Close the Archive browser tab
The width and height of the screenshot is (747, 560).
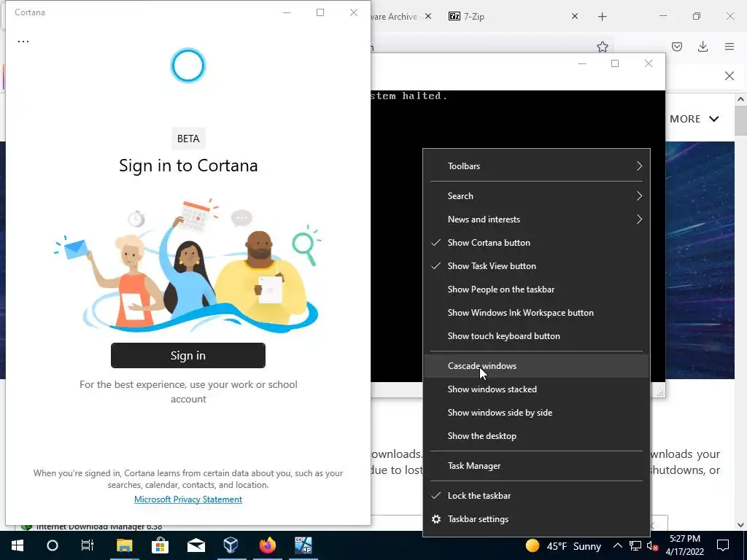pos(427,16)
